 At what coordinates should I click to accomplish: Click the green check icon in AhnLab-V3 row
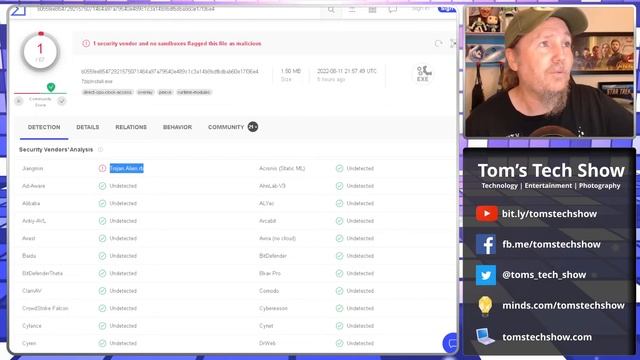coord(340,186)
